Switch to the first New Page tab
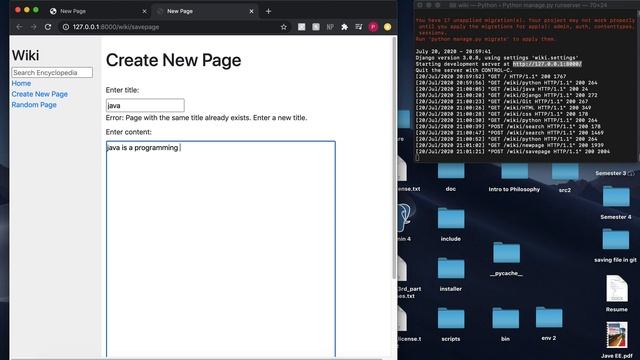The width and height of the screenshot is (640, 360). (x=98, y=11)
